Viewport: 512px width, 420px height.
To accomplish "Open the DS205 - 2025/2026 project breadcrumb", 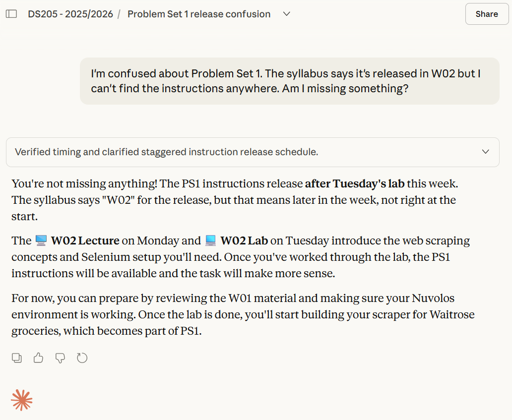I will 70,14.
